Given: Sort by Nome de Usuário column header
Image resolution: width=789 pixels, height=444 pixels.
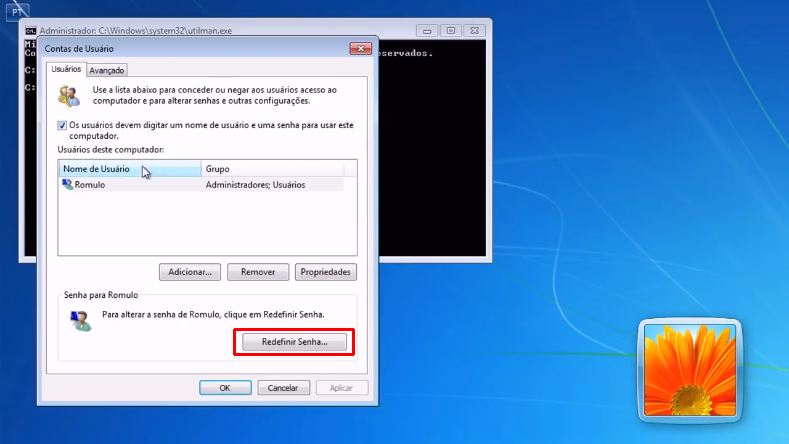Looking at the screenshot, I should tap(130, 169).
